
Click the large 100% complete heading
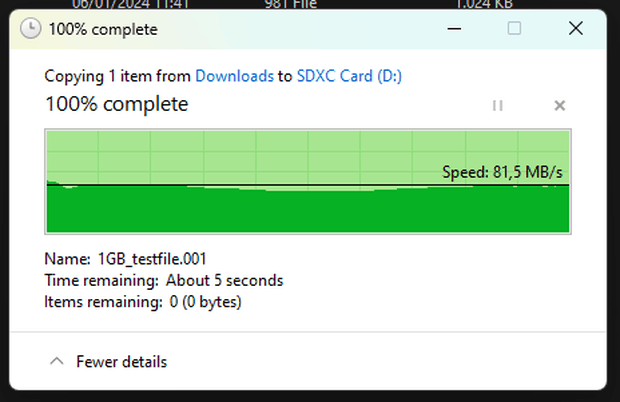[117, 104]
